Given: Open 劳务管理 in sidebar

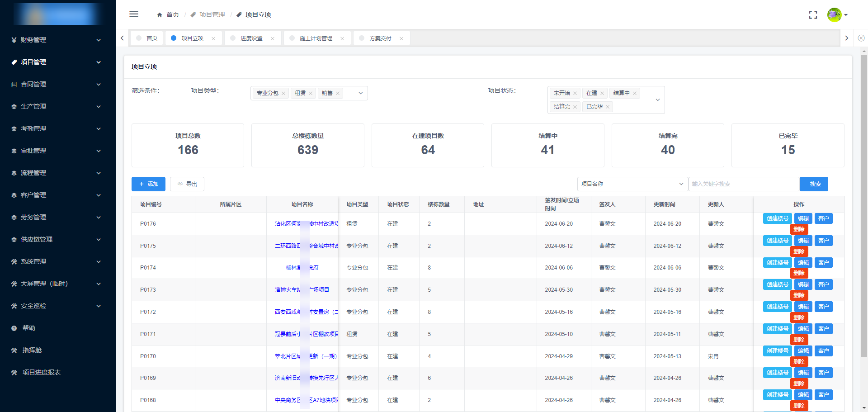Looking at the screenshot, I should (58, 217).
